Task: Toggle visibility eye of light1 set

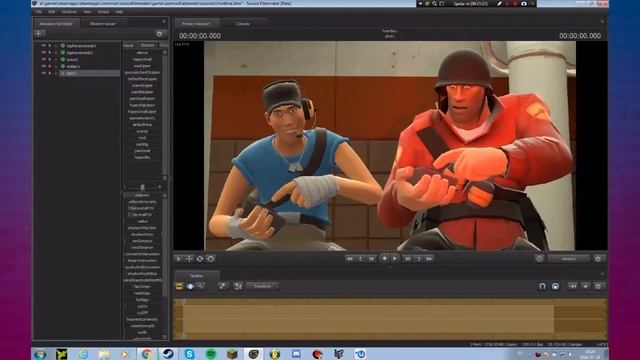Action: tap(44, 73)
